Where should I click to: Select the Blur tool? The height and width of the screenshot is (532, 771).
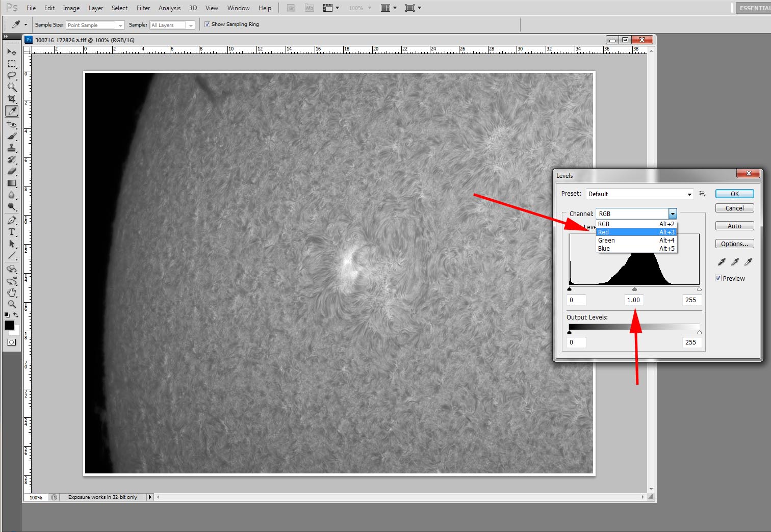pyautogui.click(x=12, y=195)
